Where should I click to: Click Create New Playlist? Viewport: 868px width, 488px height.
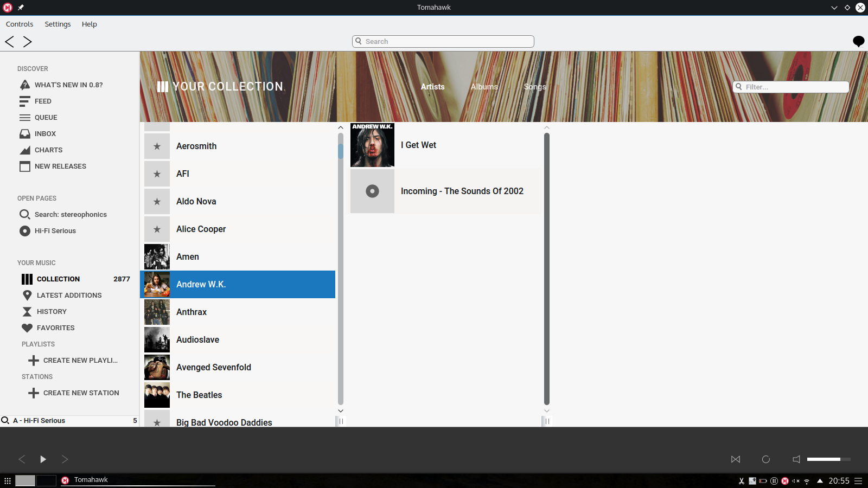tap(80, 361)
